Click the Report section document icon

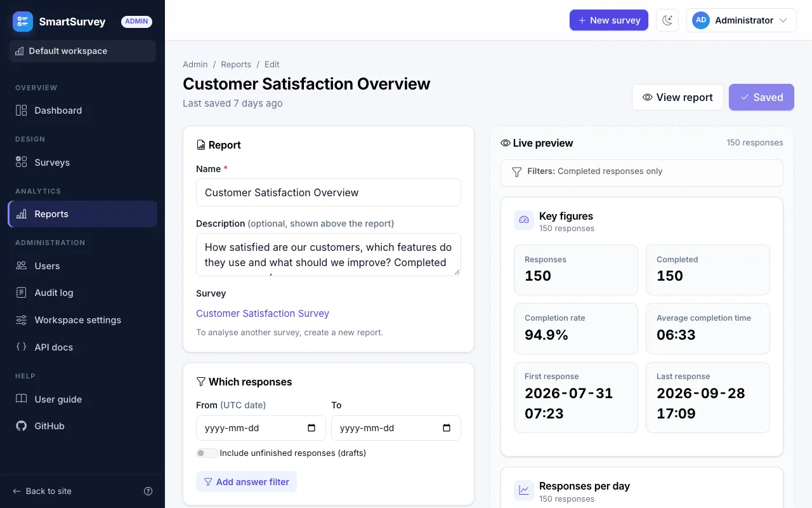pyautogui.click(x=201, y=145)
